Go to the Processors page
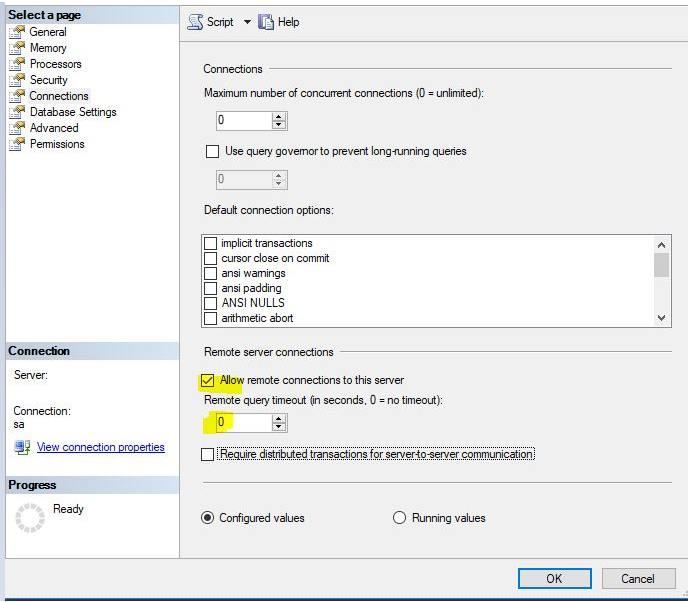The width and height of the screenshot is (691, 602). pyautogui.click(x=55, y=64)
